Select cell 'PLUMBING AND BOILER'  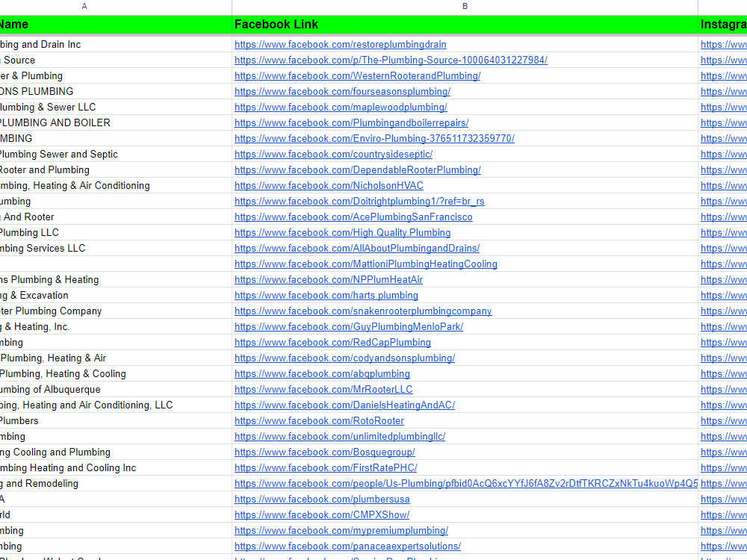pyautogui.click(x=116, y=123)
